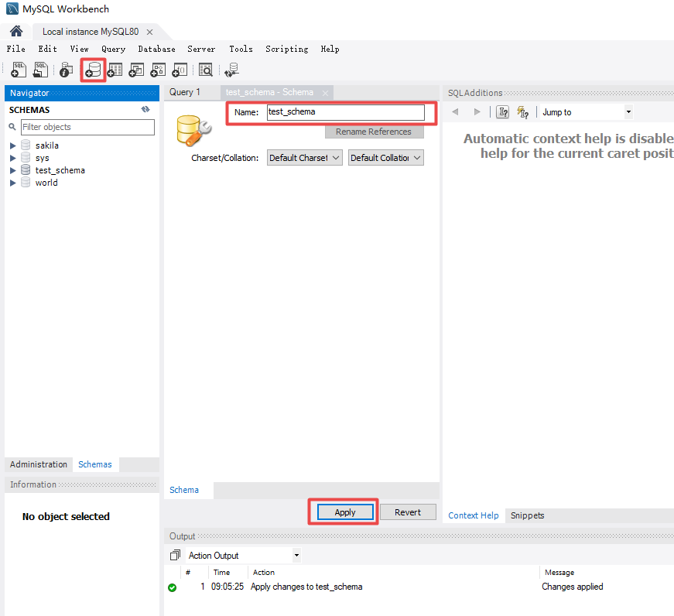This screenshot has height=616, width=674.
Task: Expand the world schema node
Action: (x=13, y=183)
